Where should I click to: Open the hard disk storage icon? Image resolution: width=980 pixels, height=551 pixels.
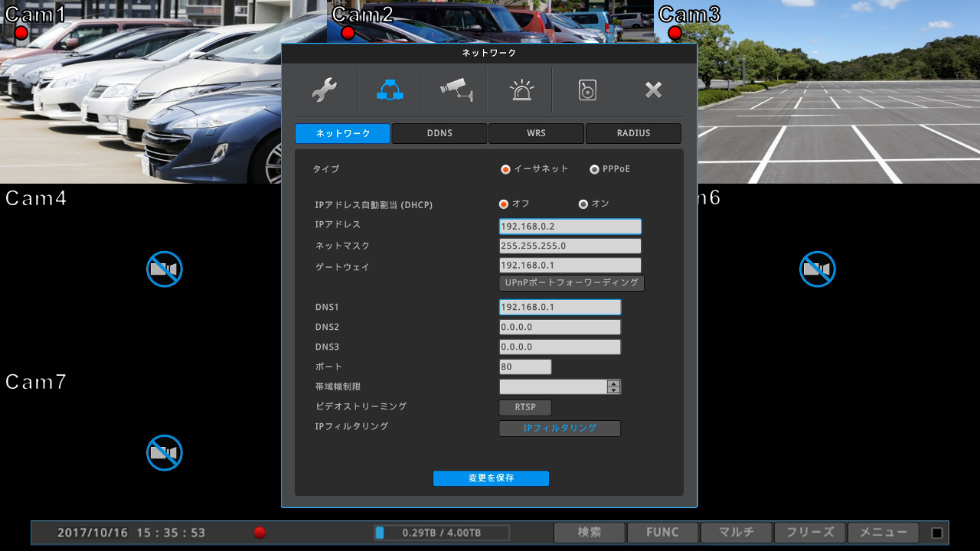pyautogui.click(x=586, y=90)
